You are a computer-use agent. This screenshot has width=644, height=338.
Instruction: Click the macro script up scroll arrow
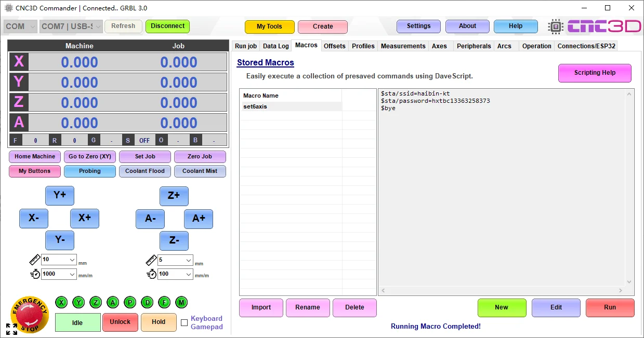point(629,94)
